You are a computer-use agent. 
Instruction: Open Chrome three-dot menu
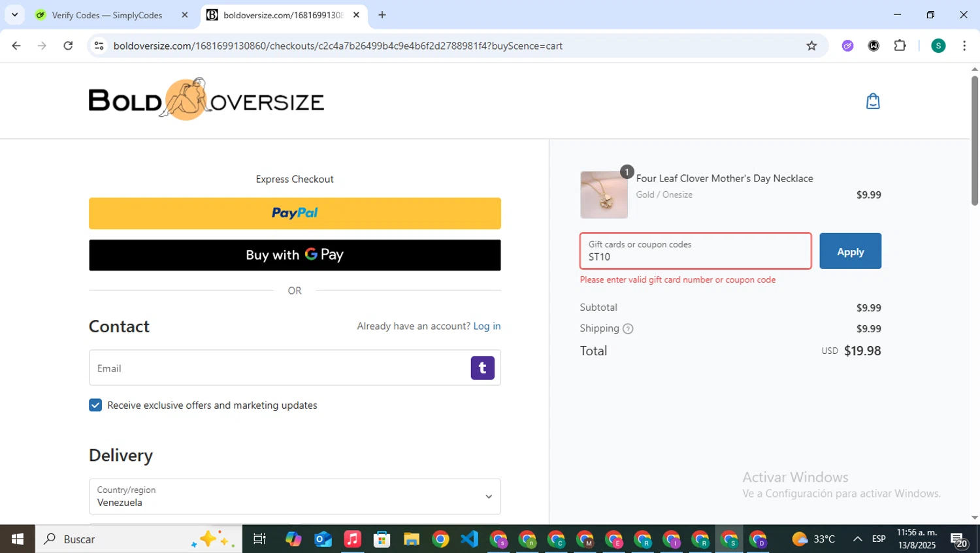click(964, 46)
